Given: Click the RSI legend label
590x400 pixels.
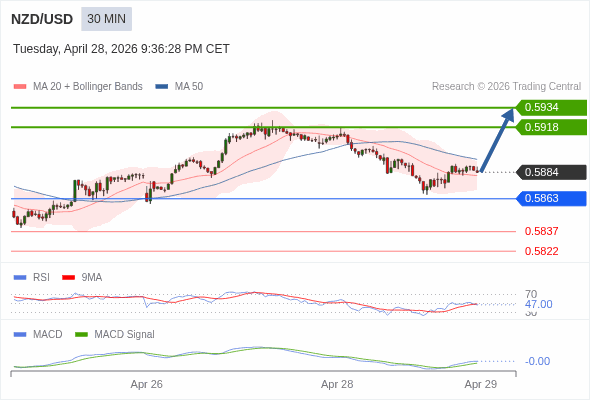Looking at the screenshot, I should click(41, 278).
